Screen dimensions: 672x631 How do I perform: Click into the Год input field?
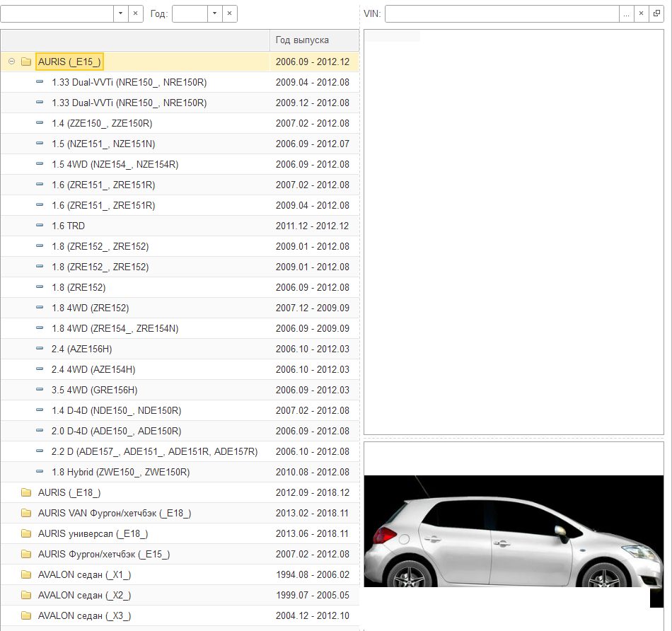coord(190,13)
